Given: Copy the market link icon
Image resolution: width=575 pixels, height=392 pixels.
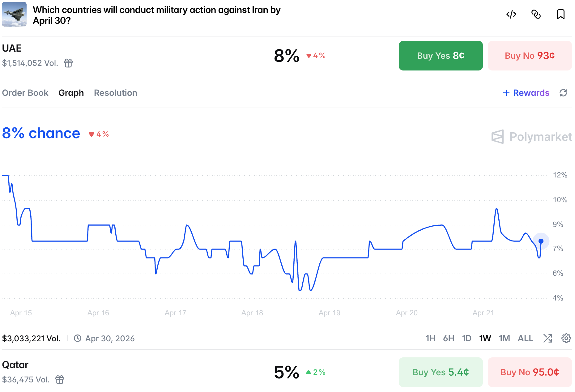Looking at the screenshot, I should tap(536, 15).
